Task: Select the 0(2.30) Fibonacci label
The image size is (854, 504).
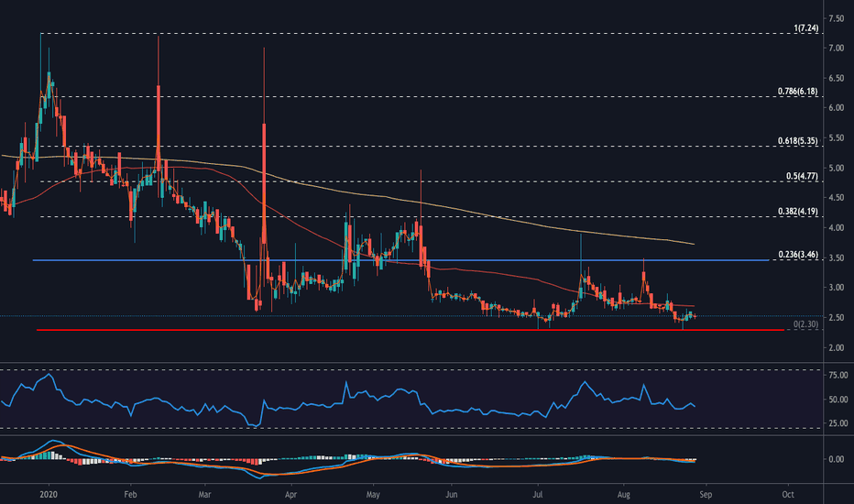Action: click(x=805, y=324)
